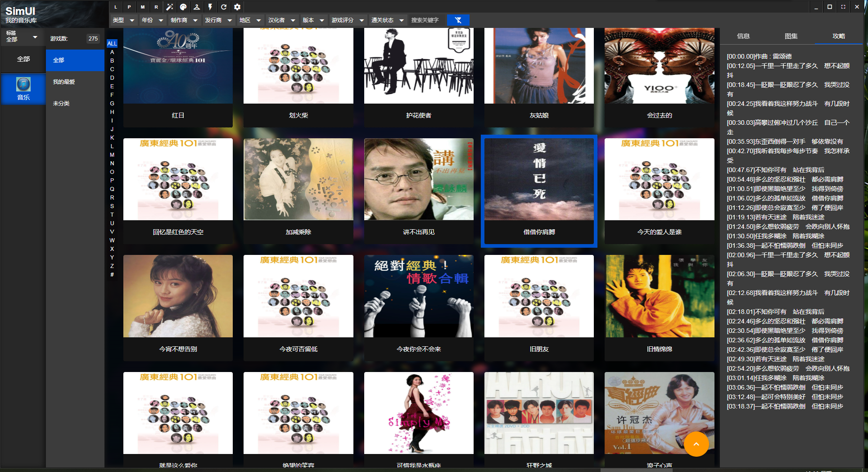Viewport: 868px width, 472px height.
Task: Click the lightning bolt icon
Action: point(210,7)
